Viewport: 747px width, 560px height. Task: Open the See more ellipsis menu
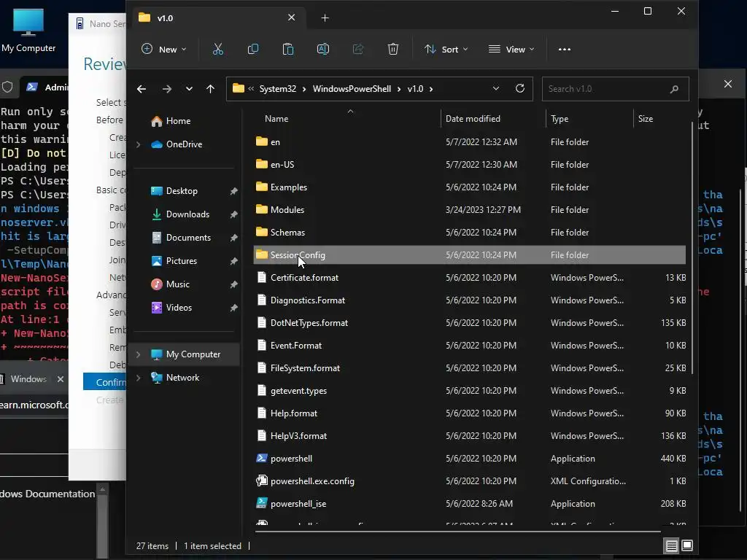click(x=565, y=49)
